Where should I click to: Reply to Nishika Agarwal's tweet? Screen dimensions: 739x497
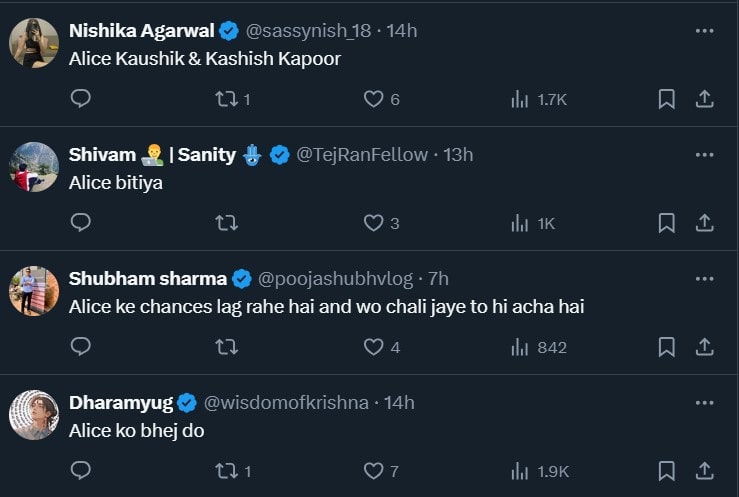point(82,99)
